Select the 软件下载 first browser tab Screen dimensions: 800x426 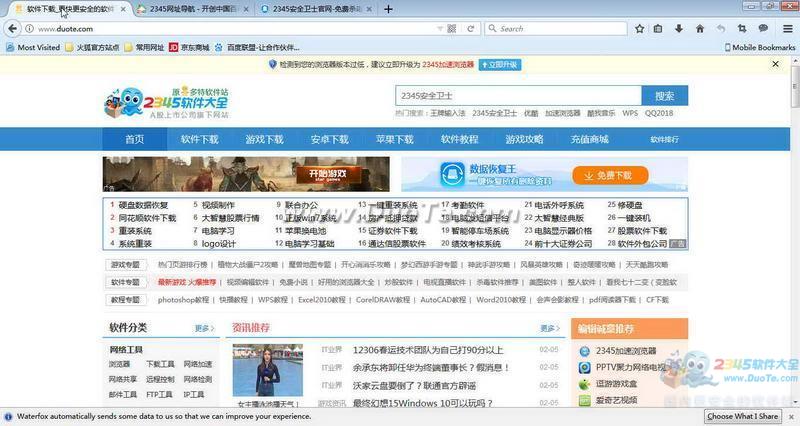click(70, 9)
